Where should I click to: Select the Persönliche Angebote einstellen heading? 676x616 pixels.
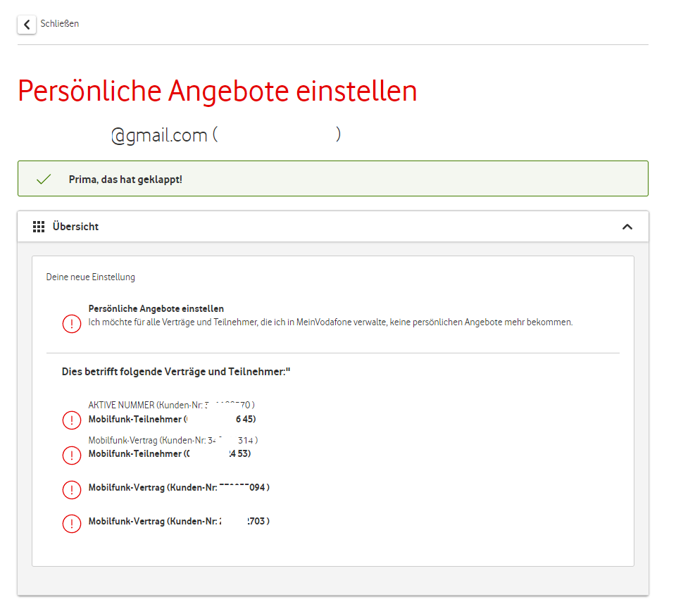coord(216,91)
